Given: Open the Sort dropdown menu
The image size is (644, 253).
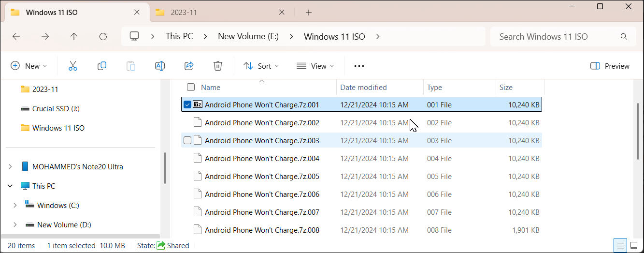Looking at the screenshot, I should click(x=261, y=66).
